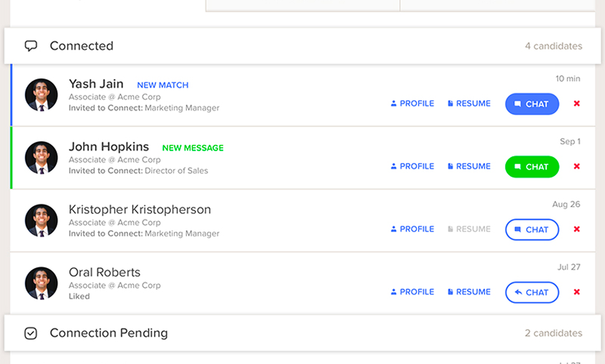The image size is (605, 364).
Task: View Oral Roberts' resume
Action: coord(469,292)
